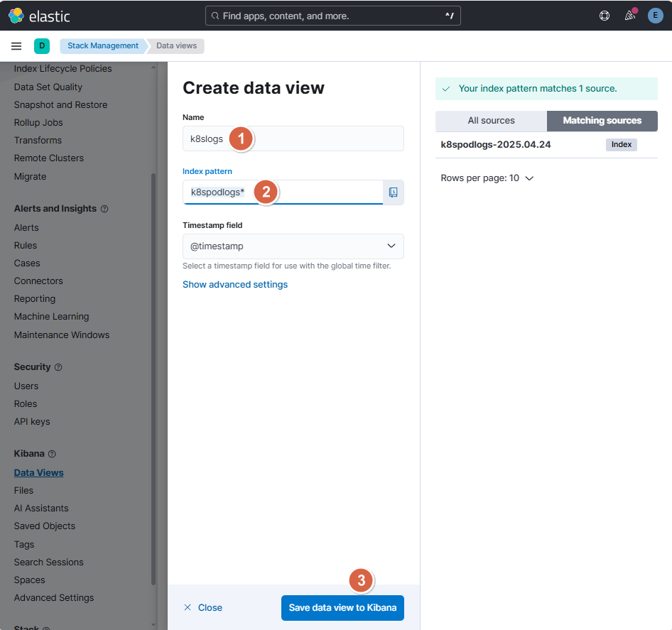
Task: Open Reporting
Action: click(35, 299)
